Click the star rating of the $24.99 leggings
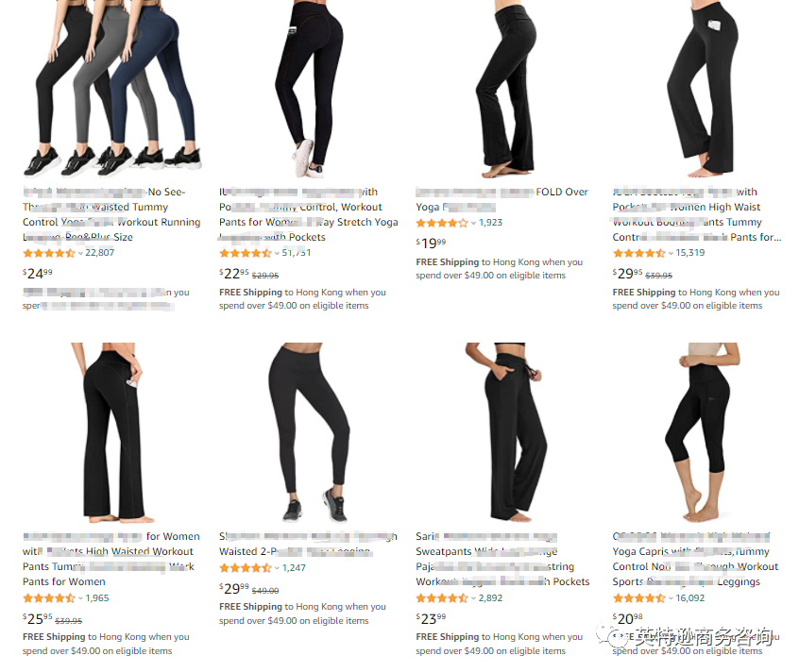Viewport: 799px width, 672px height. click(x=49, y=253)
